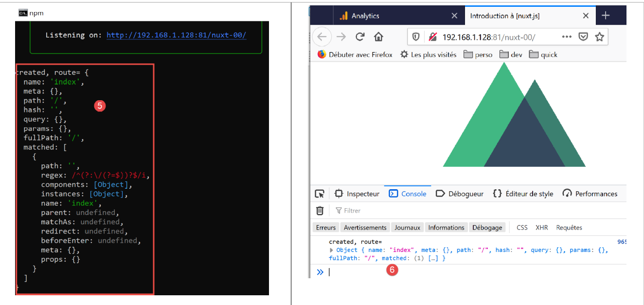Expand the logged Object disclosure triangle
Image resolution: width=644 pixels, height=305 pixels.
[332, 250]
